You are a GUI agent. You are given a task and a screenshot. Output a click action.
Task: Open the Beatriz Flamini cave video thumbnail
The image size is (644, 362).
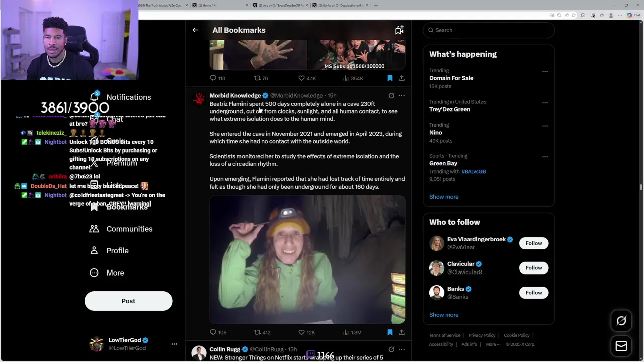click(x=307, y=259)
